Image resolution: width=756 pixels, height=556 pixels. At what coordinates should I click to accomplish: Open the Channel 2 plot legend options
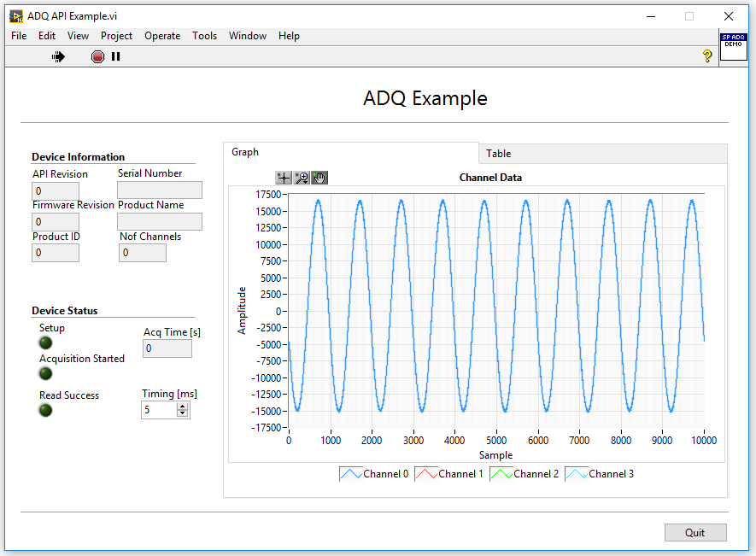tap(501, 474)
